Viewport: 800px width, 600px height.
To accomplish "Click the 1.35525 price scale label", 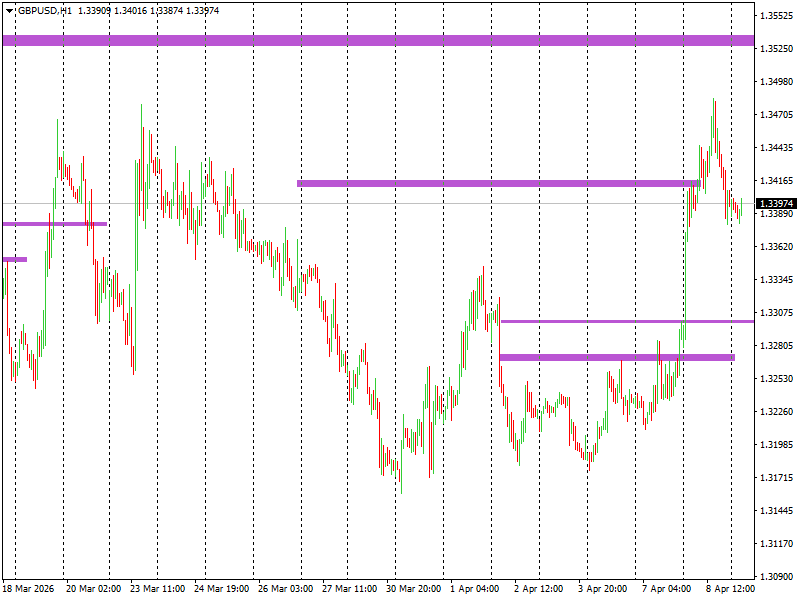I will coord(776,16).
